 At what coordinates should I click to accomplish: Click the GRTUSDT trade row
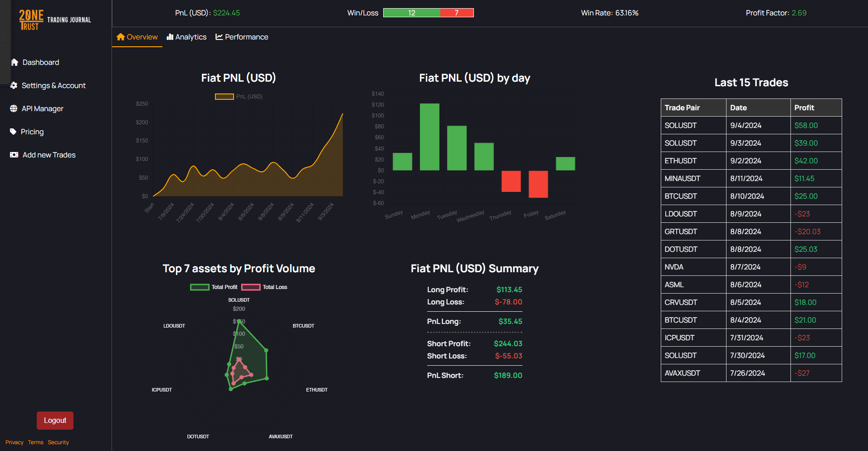coord(751,231)
